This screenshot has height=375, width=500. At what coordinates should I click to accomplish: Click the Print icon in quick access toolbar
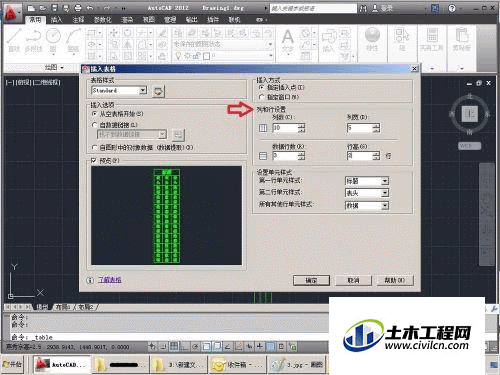coord(78,8)
